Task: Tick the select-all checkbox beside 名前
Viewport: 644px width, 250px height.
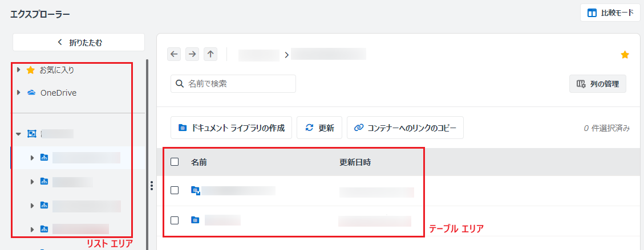Action: click(x=175, y=162)
